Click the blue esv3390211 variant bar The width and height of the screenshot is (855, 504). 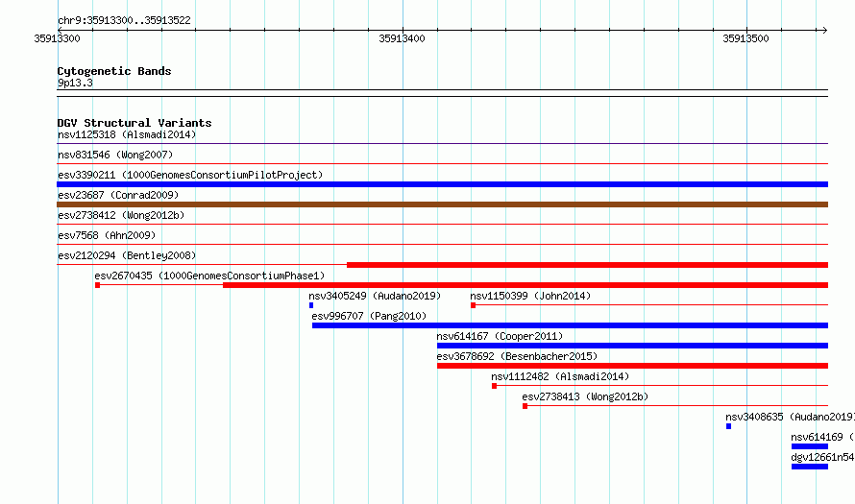point(442,184)
